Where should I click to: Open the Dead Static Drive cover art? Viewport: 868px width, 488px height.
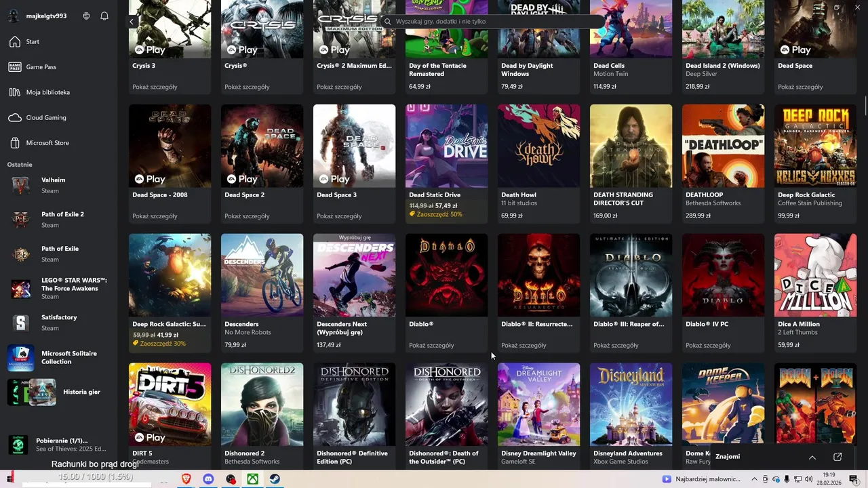pyautogui.click(x=446, y=146)
